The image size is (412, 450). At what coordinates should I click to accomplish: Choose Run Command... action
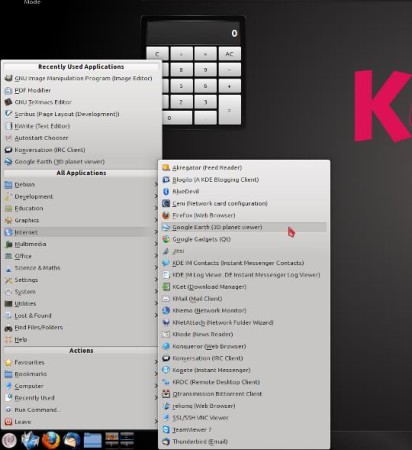(x=81, y=410)
